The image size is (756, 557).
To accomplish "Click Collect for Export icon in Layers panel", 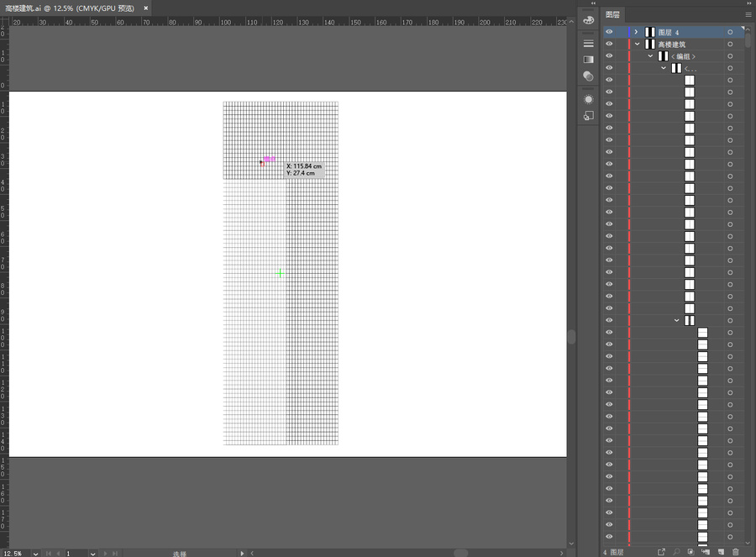I will 661,552.
